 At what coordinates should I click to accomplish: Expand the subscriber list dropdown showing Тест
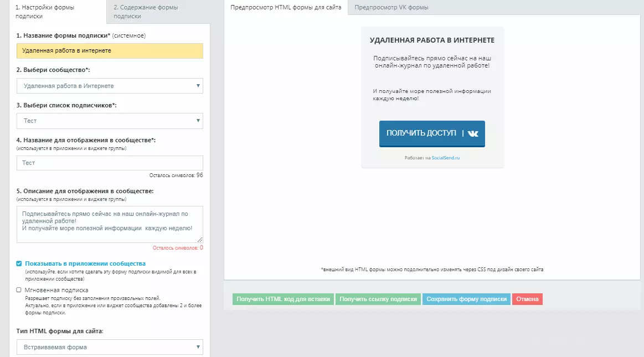(110, 121)
